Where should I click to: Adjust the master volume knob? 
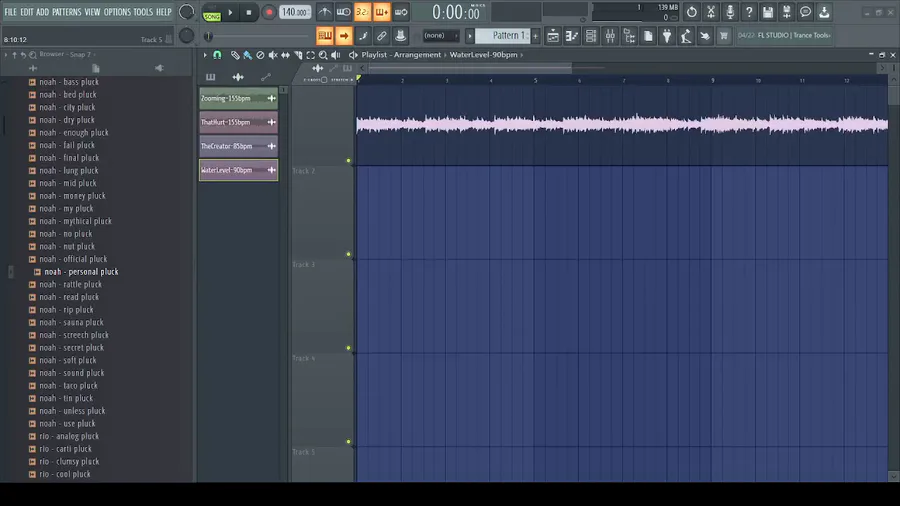(x=187, y=11)
